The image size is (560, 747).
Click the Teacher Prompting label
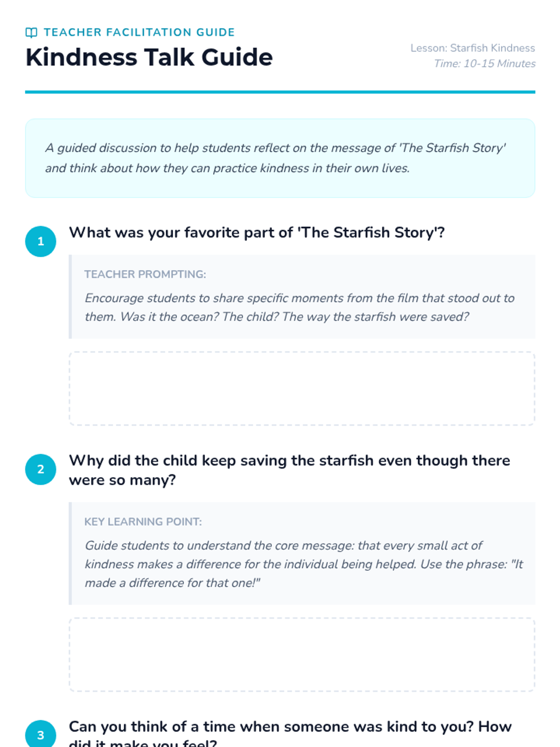[x=145, y=274]
